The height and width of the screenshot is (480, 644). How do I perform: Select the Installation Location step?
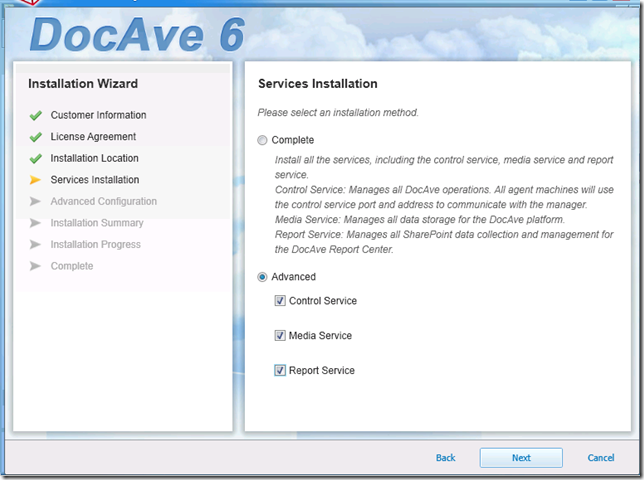pos(94,158)
